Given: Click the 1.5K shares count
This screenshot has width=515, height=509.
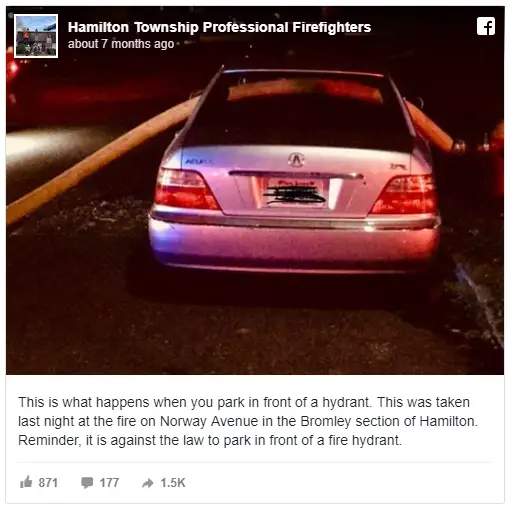Looking at the screenshot, I should pos(173,482).
